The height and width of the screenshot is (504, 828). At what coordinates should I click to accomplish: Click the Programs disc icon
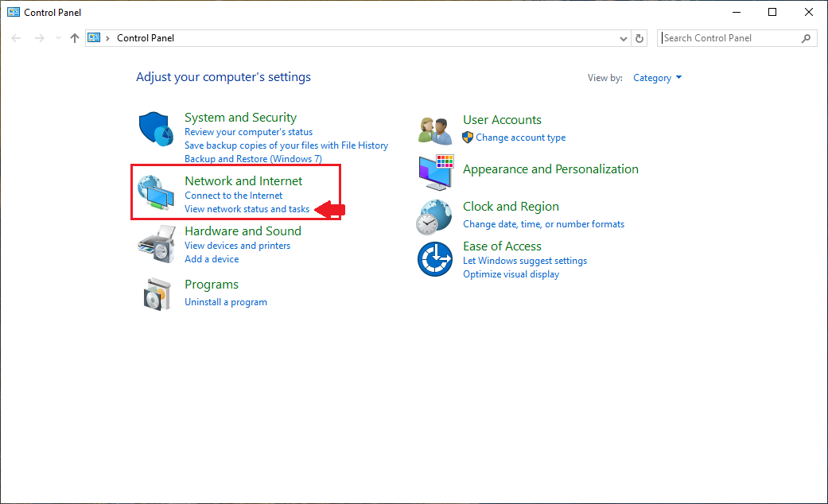pos(157,294)
